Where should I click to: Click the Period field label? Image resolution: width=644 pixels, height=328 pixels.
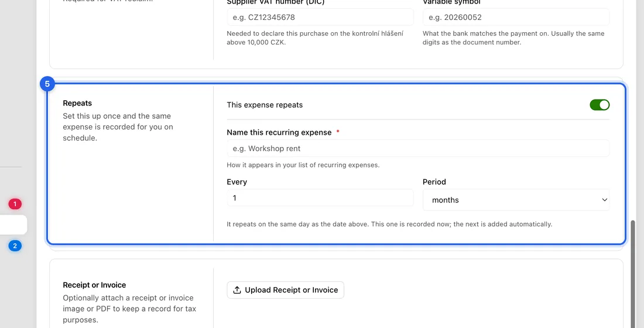pyautogui.click(x=434, y=182)
